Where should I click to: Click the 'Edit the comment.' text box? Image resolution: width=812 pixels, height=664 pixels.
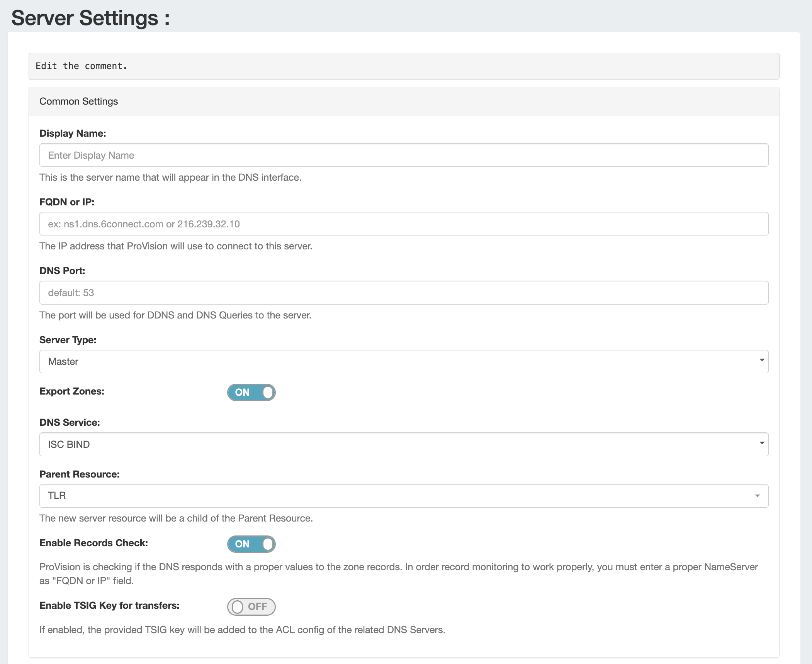404,66
